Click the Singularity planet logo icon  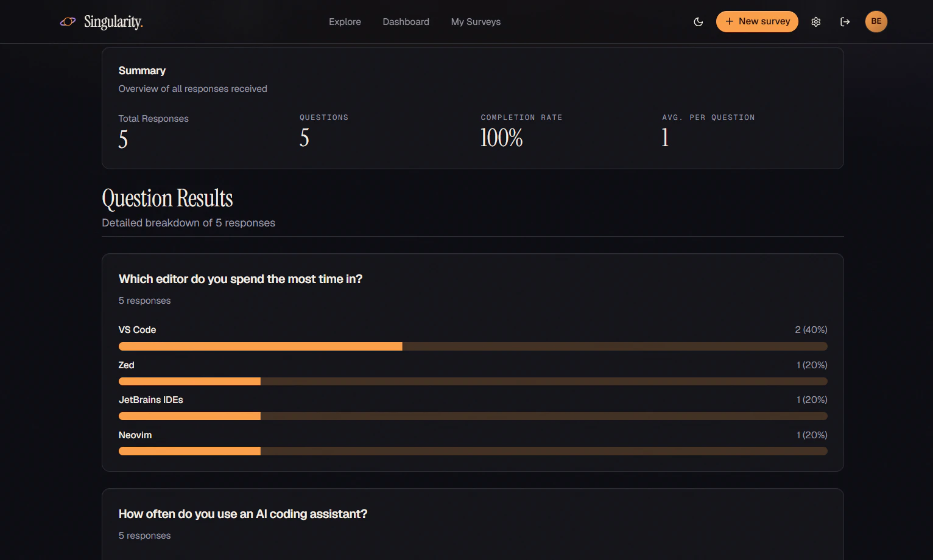[68, 22]
